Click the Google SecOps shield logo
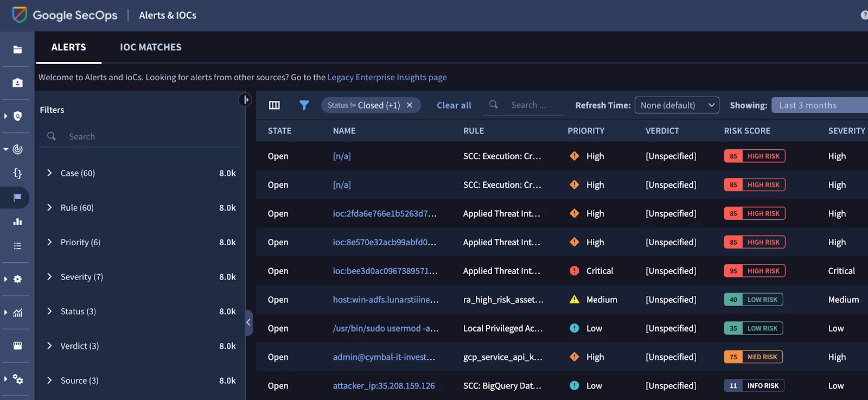The image size is (868, 400). (x=20, y=15)
